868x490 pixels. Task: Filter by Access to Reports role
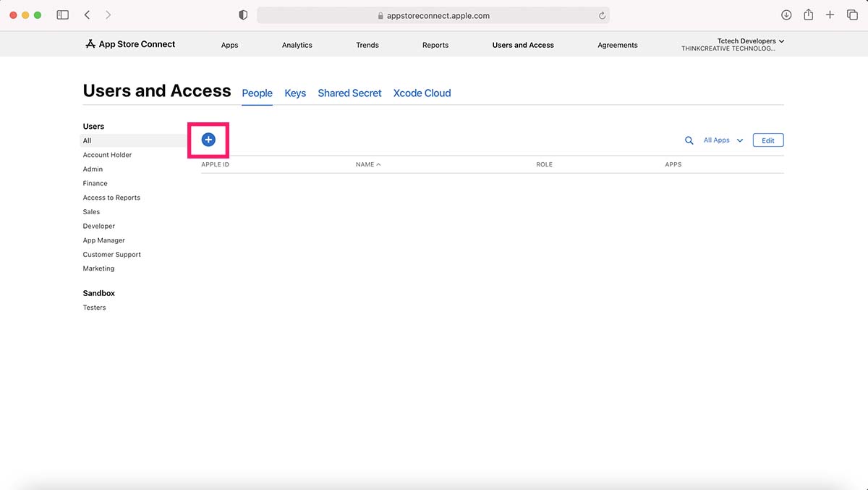coord(111,198)
